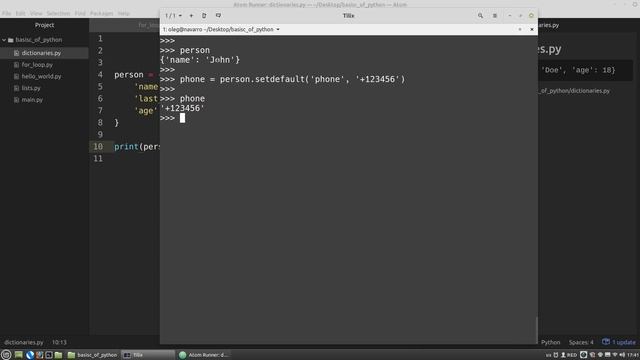640x360 pixels.
Task: Open Atom's Selection menu
Action: click(58, 13)
